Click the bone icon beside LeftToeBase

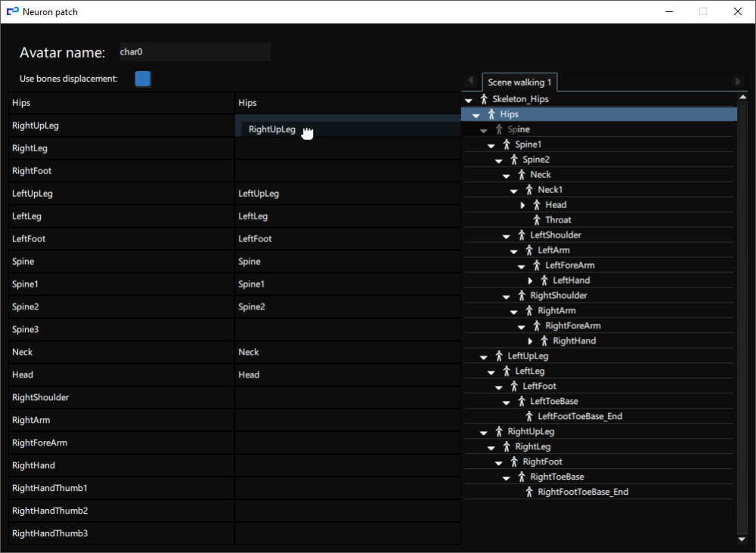pyautogui.click(x=522, y=401)
